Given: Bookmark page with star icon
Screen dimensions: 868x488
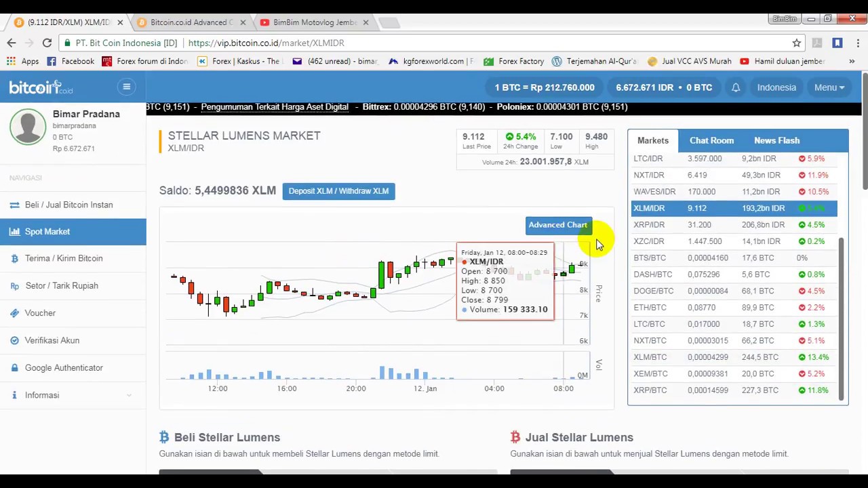Looking at the screenshot, I should [797, 43].
